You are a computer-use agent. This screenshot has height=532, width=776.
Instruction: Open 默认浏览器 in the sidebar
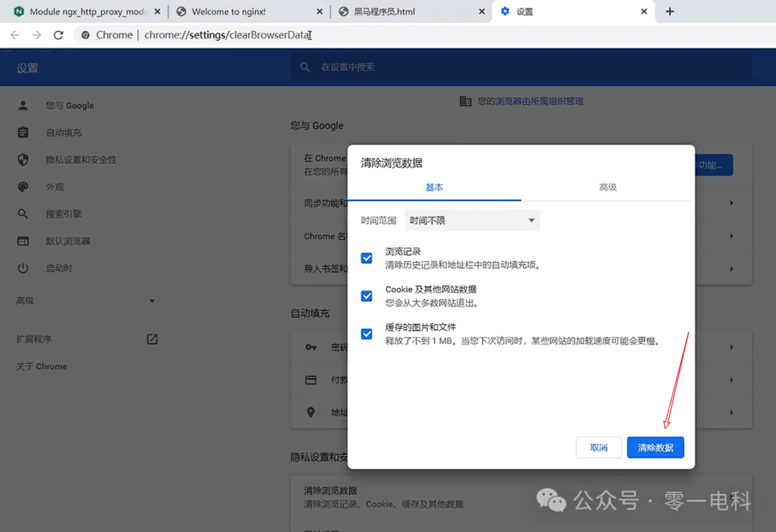point(68,241)
